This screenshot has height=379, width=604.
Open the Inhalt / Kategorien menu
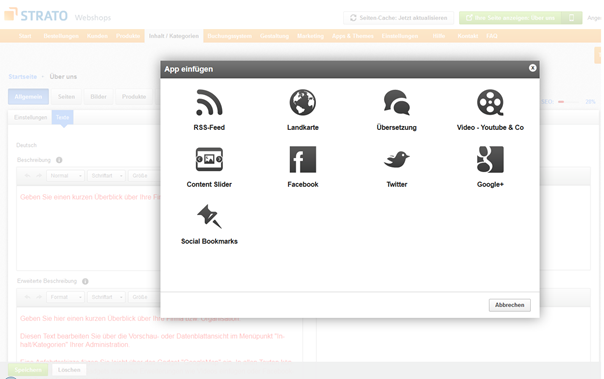(x=174, y=36)
